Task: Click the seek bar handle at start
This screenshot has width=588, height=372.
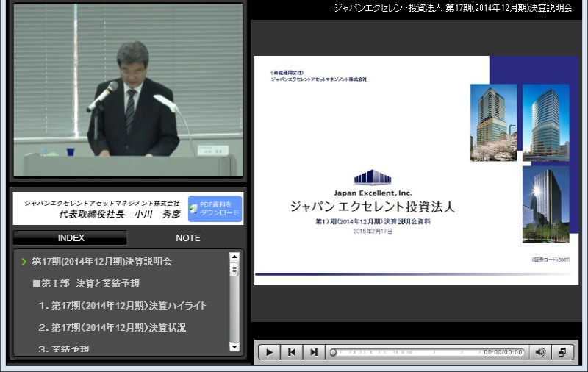Action: 333,352
